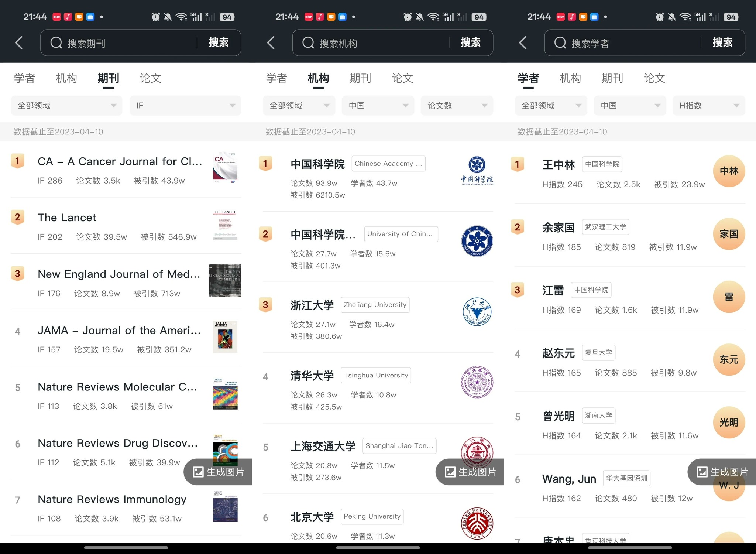Open The Lancet cover thumbnail
The height and width of the screenshot is (554, 756).
(x=225, y=225)
